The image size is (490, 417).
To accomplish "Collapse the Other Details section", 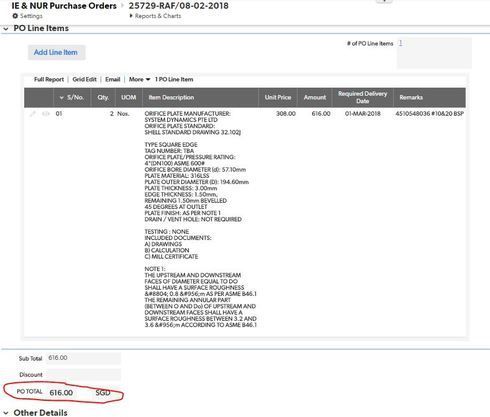I will pyautogui.click(x=6, y=413).
